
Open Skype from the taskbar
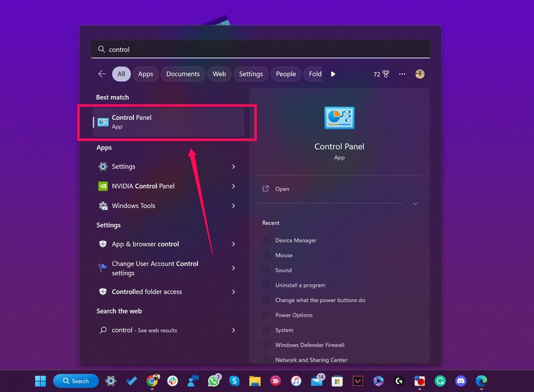pos(234,381)
